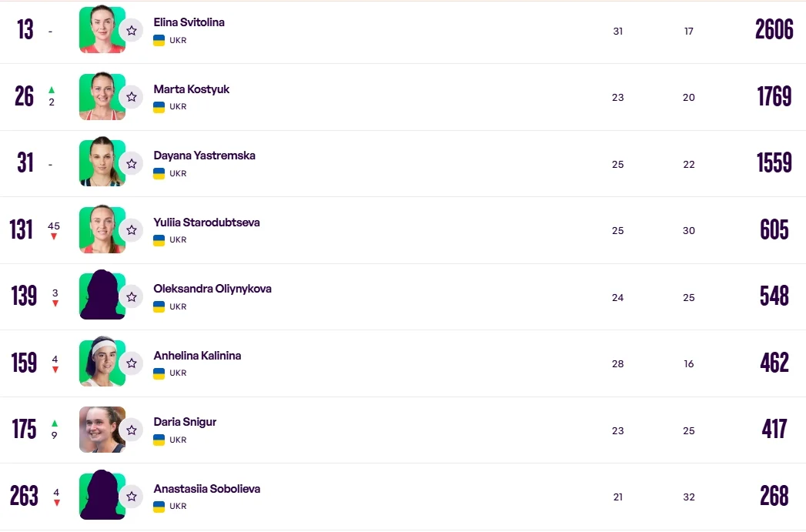The height and width of the screenshot is (532, 806).
Task: Tap the star icon for Anhelina Kalinina
Action: tap(132, 363)
